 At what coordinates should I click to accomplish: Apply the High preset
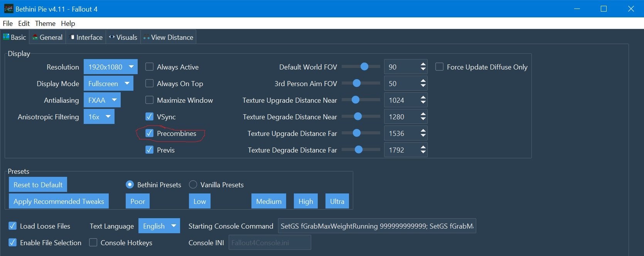306,201
